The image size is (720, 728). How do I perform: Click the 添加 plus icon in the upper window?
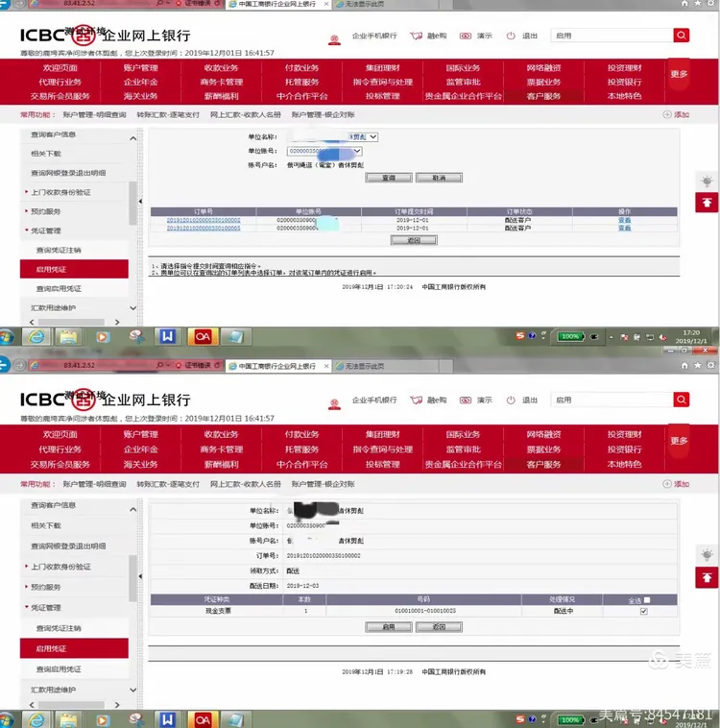(667, 114)
